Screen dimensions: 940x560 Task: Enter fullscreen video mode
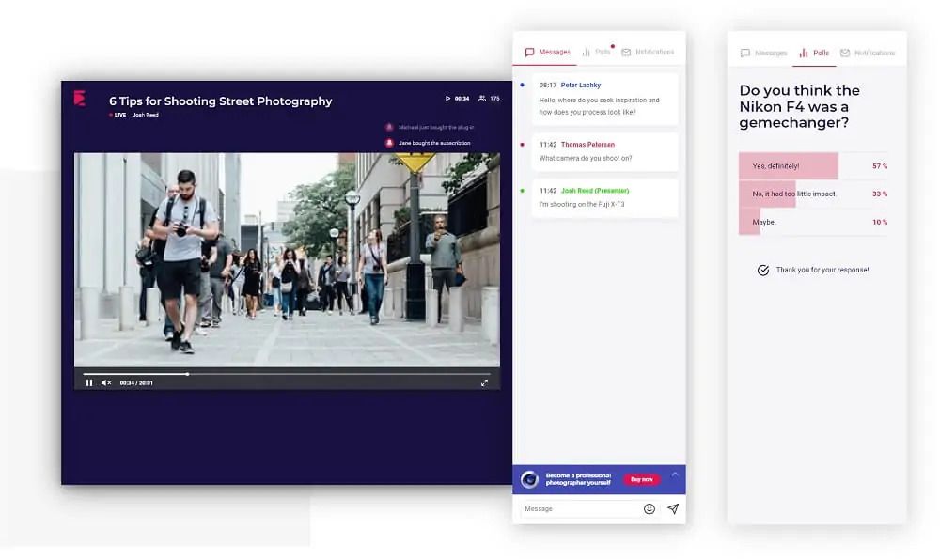tap(484, 382)
